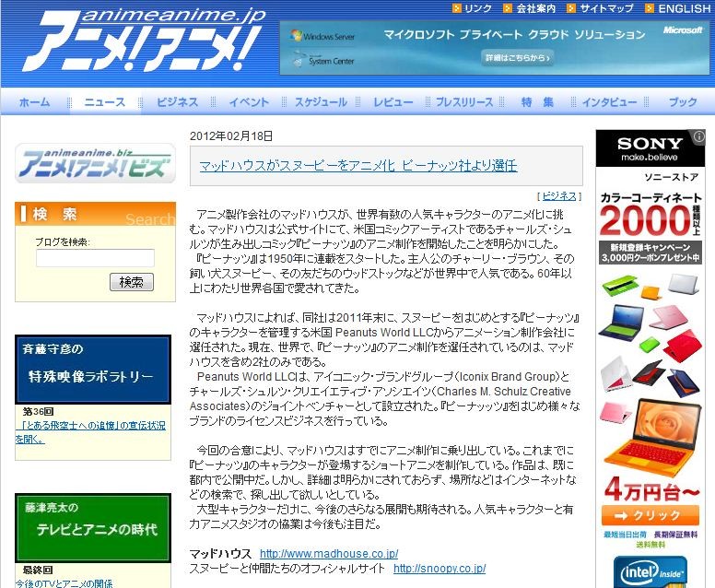Click orange arrow icon beside サイトマップ
Image resolution: width=715 pixels, height=588 pixels.
[x=571, y=8]
